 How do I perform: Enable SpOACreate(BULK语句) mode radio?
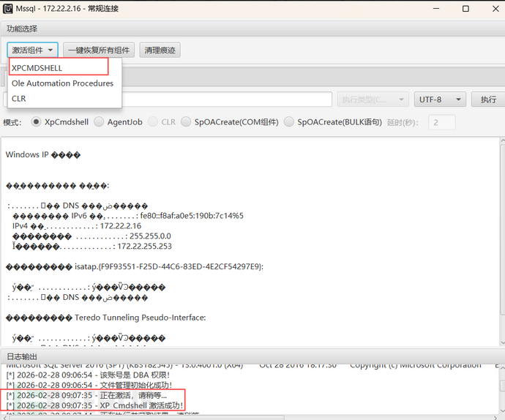click(x=289, y=122)
